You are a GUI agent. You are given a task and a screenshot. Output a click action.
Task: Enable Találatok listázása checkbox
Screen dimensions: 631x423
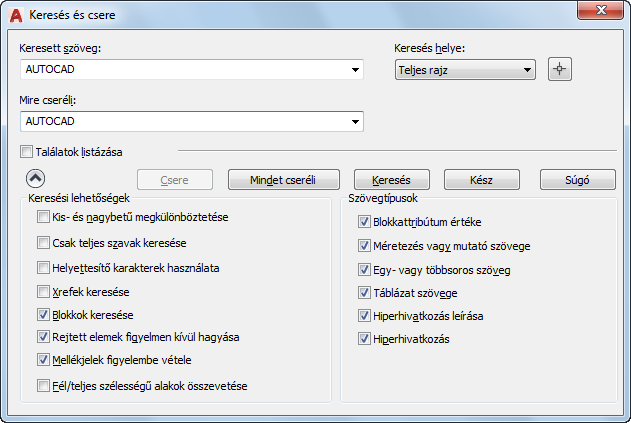(x=27, y=152)
